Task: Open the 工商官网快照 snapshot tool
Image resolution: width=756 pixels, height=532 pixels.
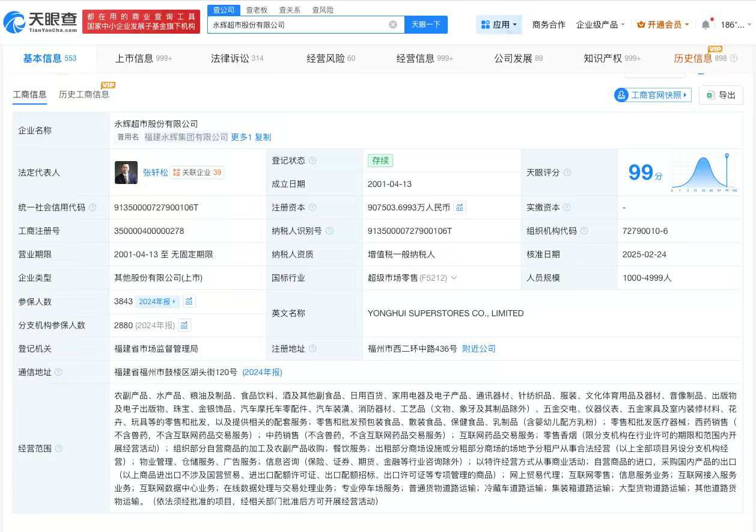Action: 652,94
